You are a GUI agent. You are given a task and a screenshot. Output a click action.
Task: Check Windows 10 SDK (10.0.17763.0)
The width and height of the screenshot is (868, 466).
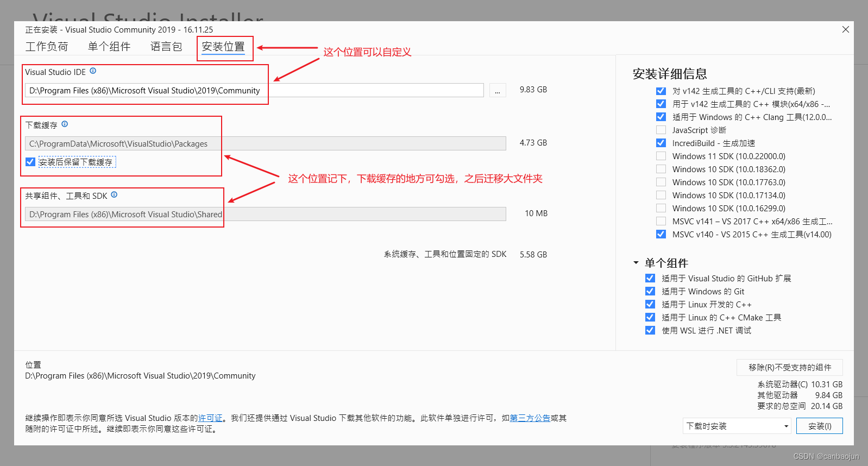661,182
